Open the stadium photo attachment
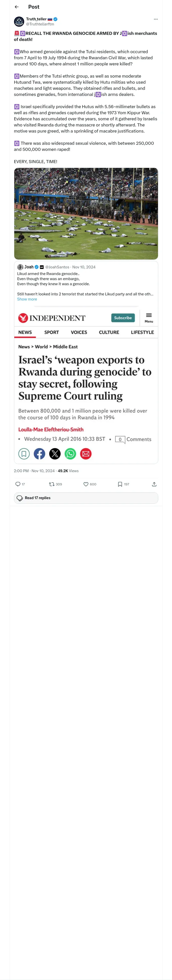 (x=86, y=213)
